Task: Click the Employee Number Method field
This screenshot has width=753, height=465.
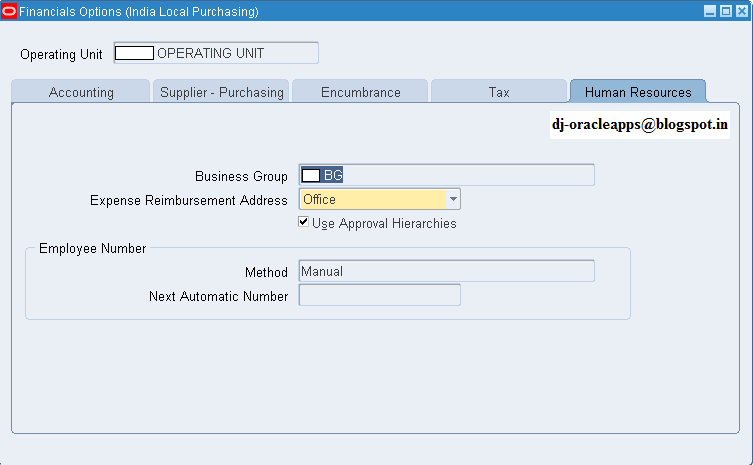Action: coord(447,271)
